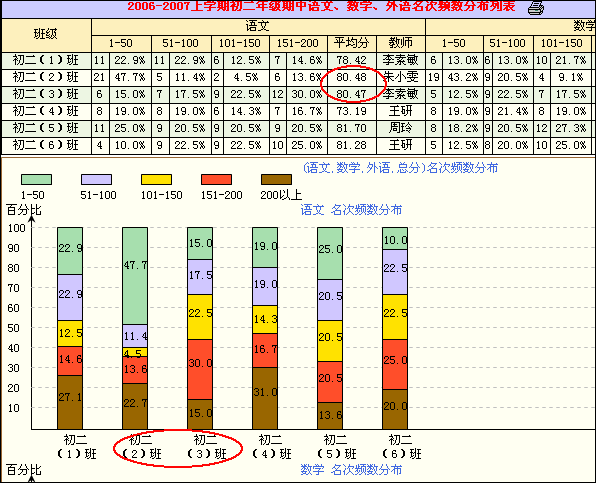Click the purple 51-100 legend swatch
This screenshot has width=596, height=483.
click(97, 179)
